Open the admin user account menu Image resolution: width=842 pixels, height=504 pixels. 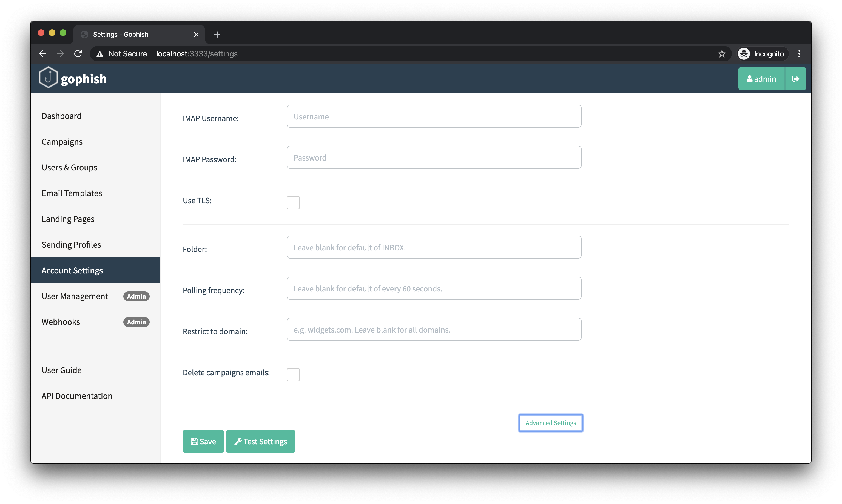[761, 78]
